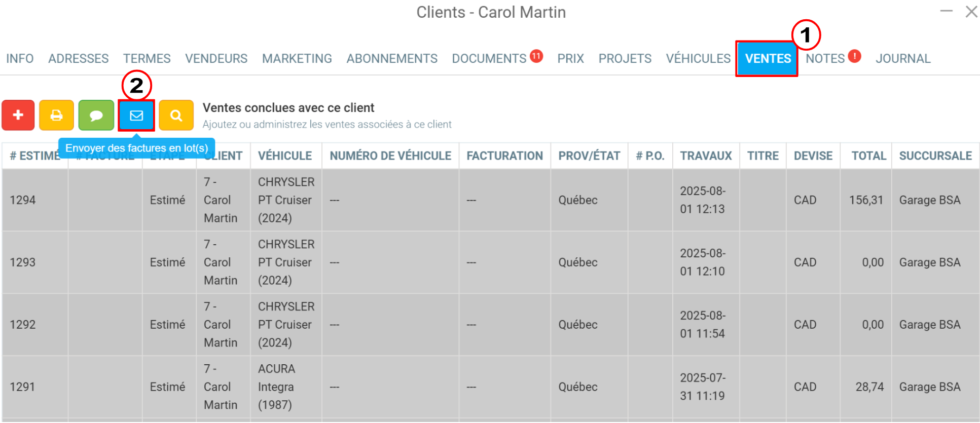Click the 11 badge on DOCUMENTS
Screen dimensions: 980x423
[536, 56]
